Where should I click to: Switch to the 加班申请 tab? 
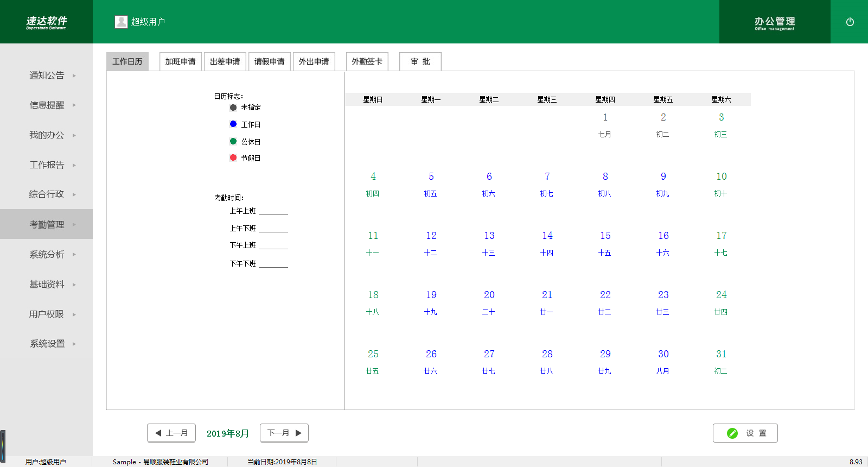(181, 61)
